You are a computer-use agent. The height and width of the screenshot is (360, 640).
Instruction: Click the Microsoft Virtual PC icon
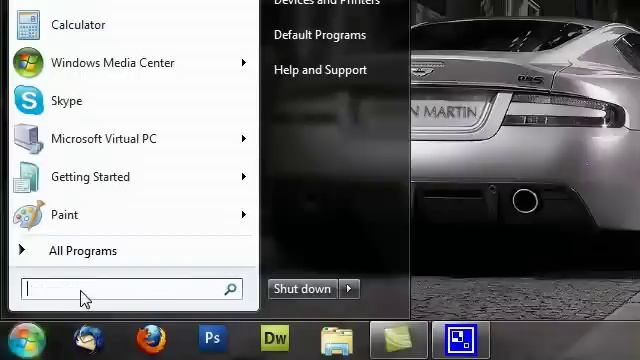click(x=28, y=139)
